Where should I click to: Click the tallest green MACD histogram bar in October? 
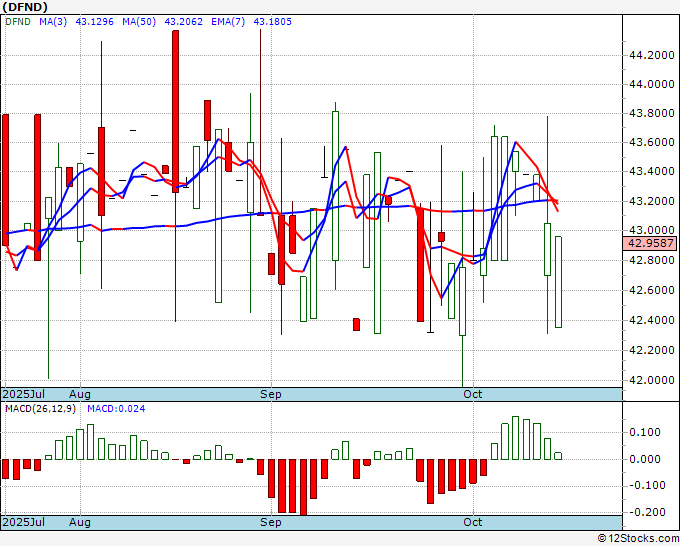click(x=516, y=438)
